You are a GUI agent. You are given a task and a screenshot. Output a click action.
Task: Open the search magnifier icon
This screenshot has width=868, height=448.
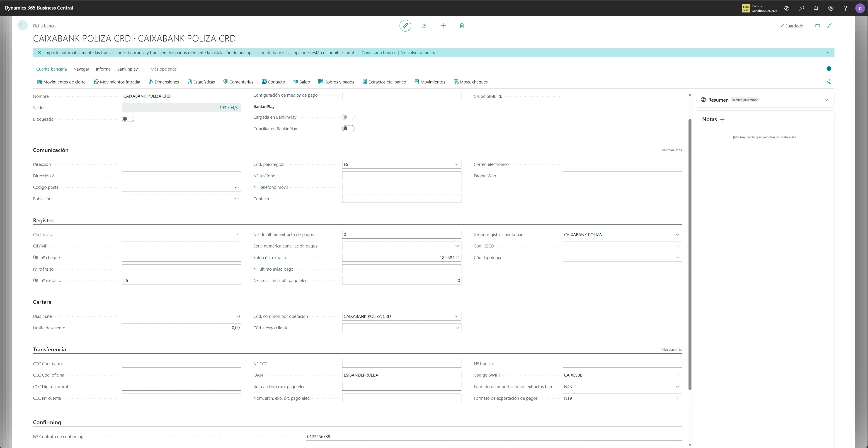pos(802,8)
